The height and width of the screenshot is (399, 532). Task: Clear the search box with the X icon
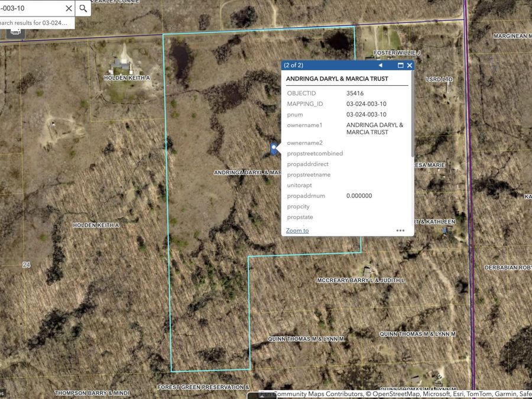coord(69,8)
